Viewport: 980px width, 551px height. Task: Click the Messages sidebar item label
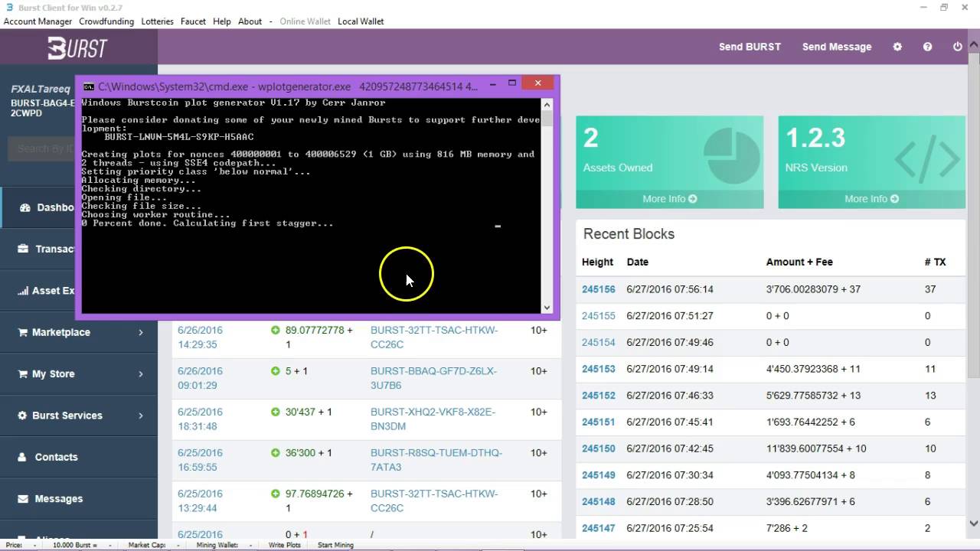click(x=58, y=498)
